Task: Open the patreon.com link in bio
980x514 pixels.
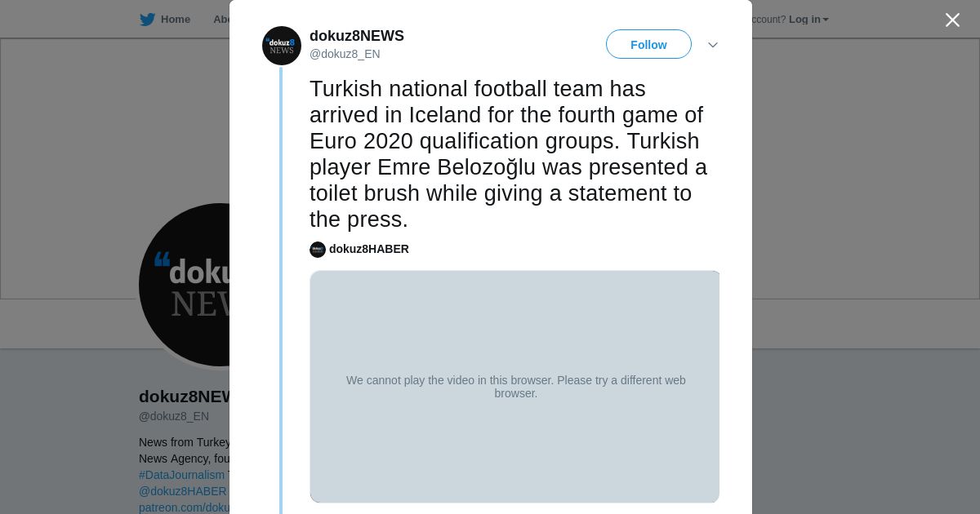Action: [x=185, y=507]
